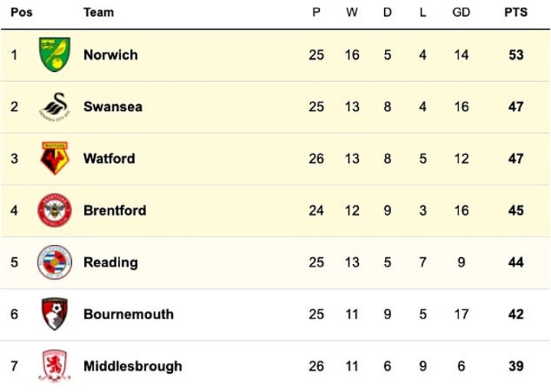Click the Pos column header
The image size is (551, 392).
click(21, 13)
